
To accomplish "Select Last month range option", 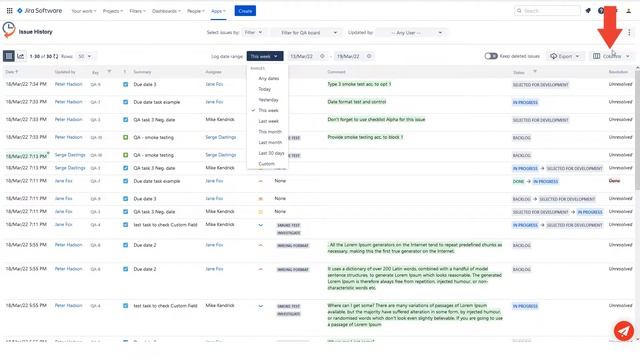I will click(268, 142).
